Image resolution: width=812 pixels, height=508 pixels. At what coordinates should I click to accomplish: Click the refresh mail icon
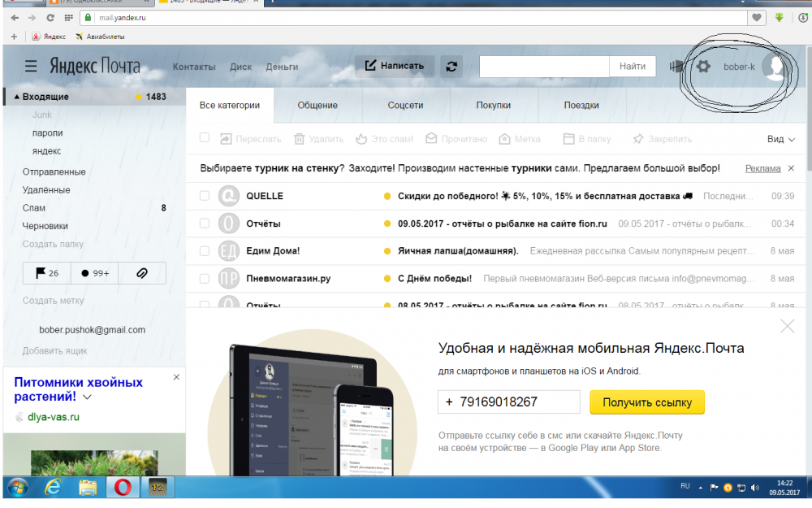(x=452, y=67)
